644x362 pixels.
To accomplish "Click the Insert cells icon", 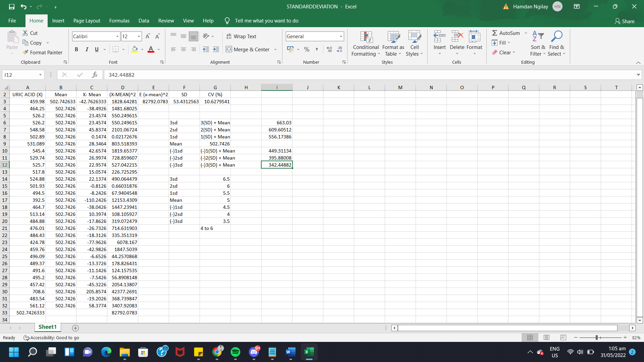I will (439, 37).
